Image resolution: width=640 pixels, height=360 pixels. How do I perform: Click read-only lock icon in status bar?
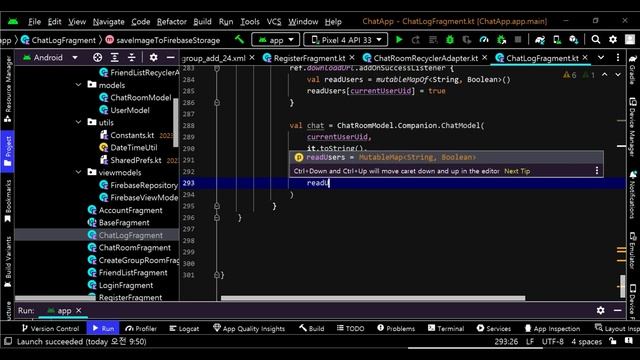(x=613, y=341)
